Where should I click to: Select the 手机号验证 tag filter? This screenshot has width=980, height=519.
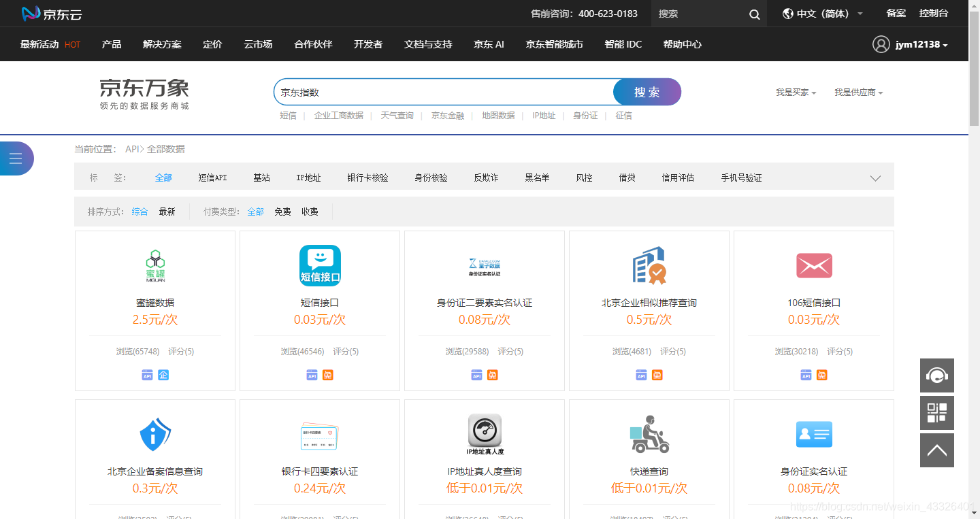click(741, 178)
